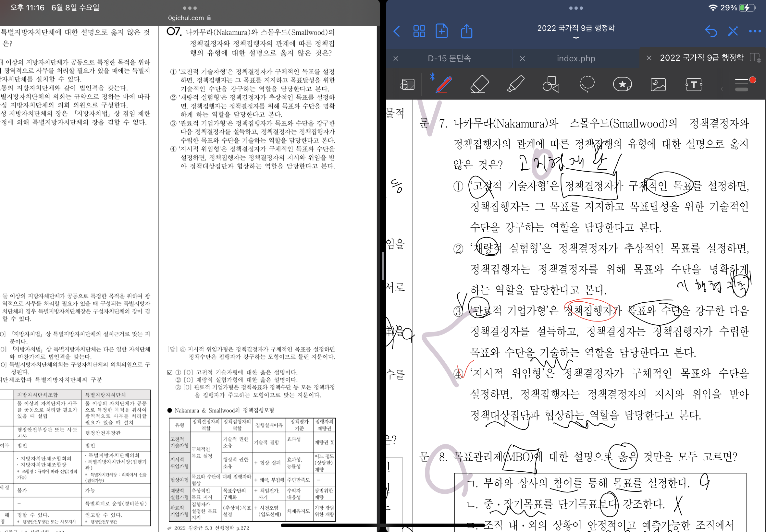Expand the document title dropdown chevron
The image size is (766, 532).
pyautogui.click(x=575, y=38)
